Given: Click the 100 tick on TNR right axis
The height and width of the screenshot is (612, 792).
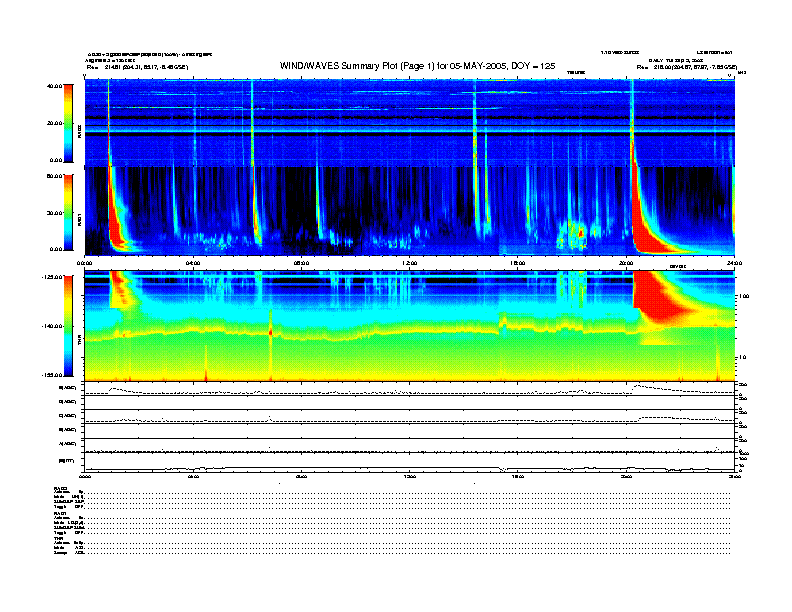Looking at the screenshot, I should [744, 296].
